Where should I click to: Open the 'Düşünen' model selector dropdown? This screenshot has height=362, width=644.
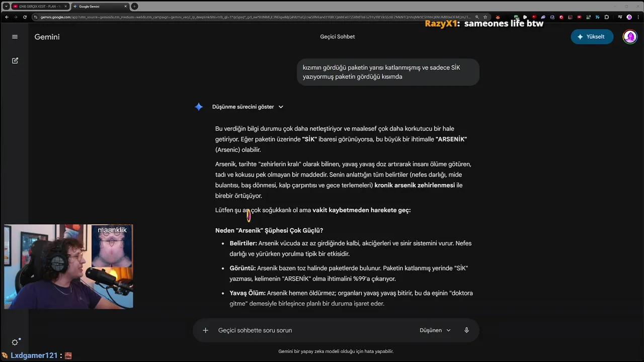pos(435,330)
